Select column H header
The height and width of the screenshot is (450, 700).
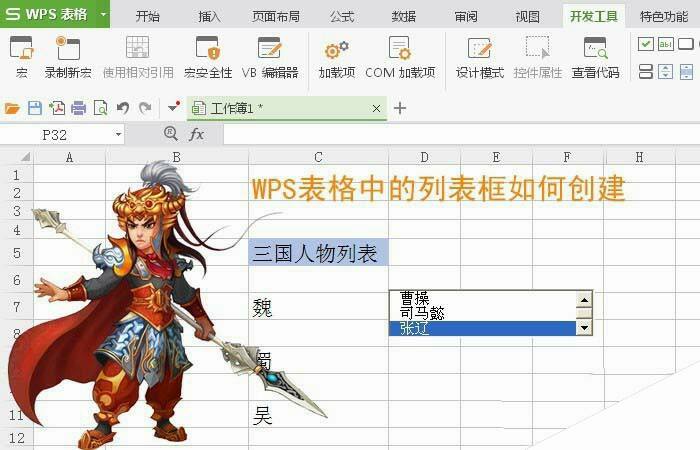coord(639,157)
